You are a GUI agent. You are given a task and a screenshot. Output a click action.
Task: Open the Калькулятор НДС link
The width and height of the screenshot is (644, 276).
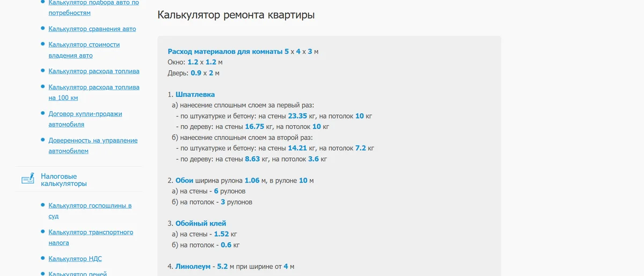click(75, 259)
